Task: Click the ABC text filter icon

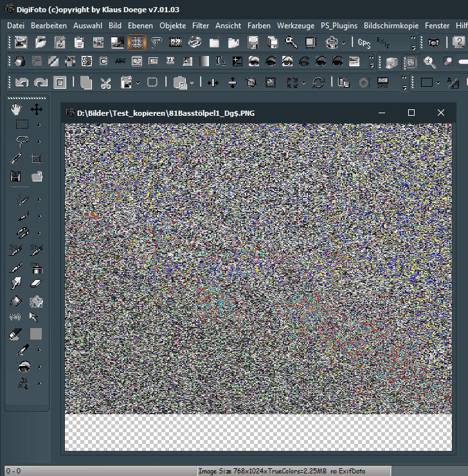Action: point(120,61)
